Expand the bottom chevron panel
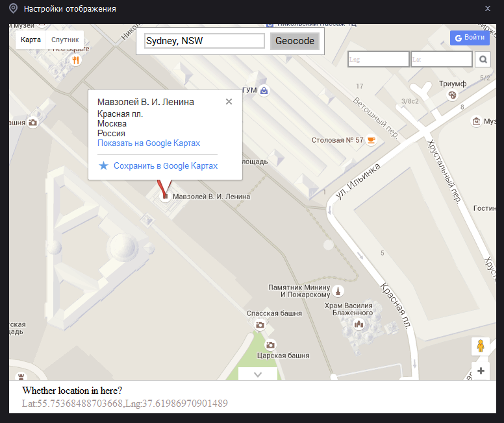This screenshot has width=504, height=423. (x=258, y=374)
